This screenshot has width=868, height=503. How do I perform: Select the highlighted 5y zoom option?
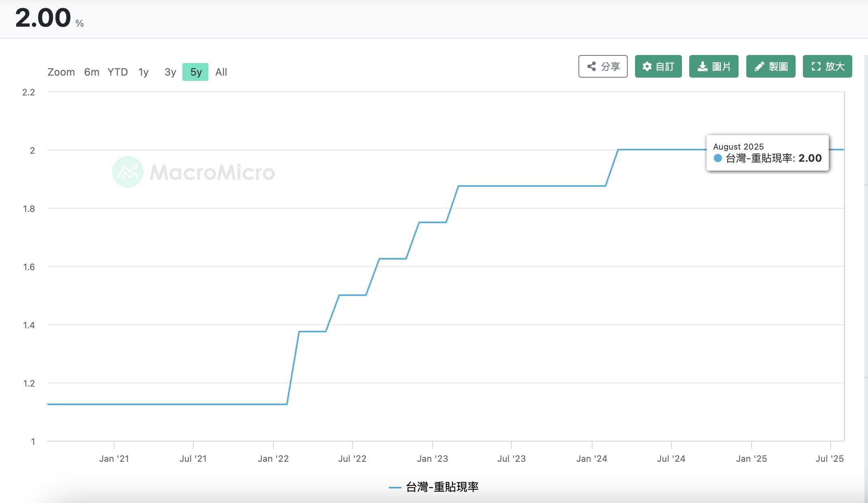195,72
